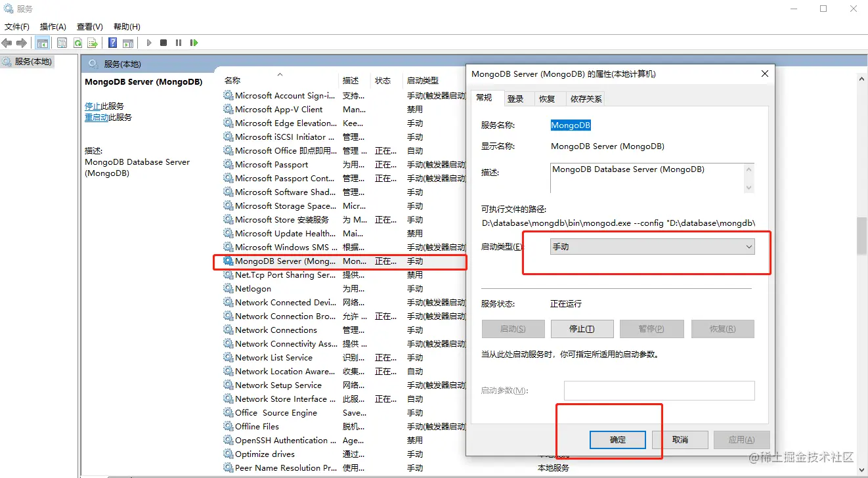This screenshot has height=478, width=868.
Task: Select the Network Location Awareness service row
Action: 343,371
